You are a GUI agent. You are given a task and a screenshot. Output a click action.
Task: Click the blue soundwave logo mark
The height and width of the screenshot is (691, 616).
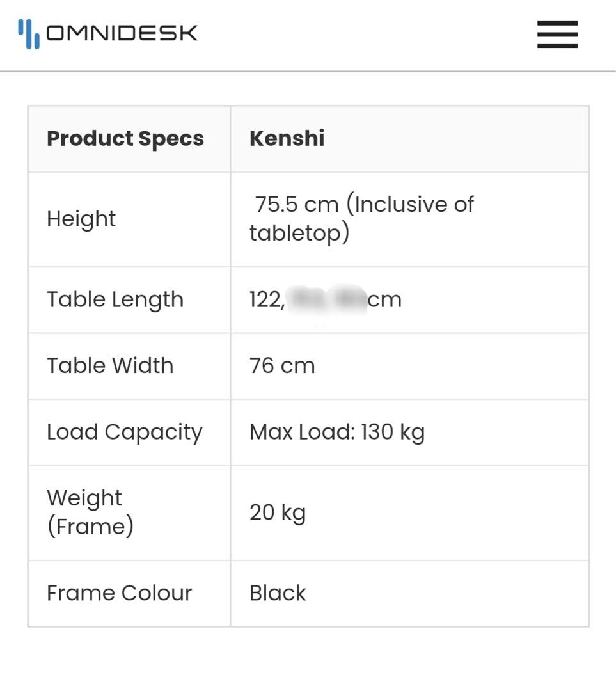click(29, 33)
